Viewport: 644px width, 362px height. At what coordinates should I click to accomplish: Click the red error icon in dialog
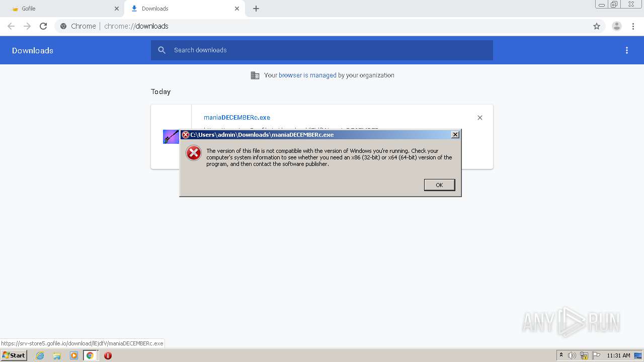[194, 153]
